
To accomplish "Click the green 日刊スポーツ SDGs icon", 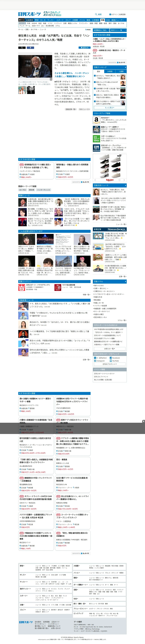I will [x=96, y=139].
